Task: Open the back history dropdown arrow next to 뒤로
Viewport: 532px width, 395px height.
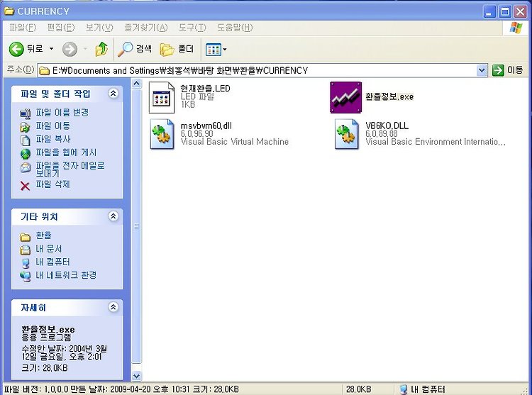Action: tap(51, 49)
